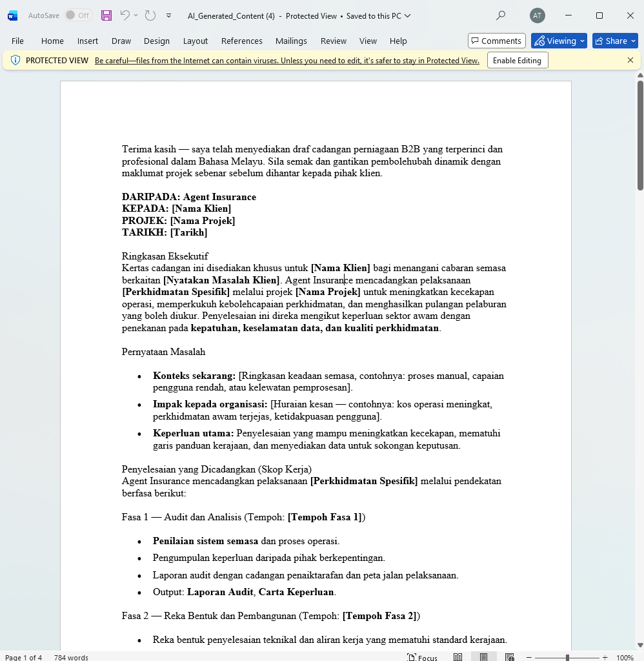Click 'DARIPADA: Agent Insurance' line
This screenshot has height=661, width=644.
(189, 197)
